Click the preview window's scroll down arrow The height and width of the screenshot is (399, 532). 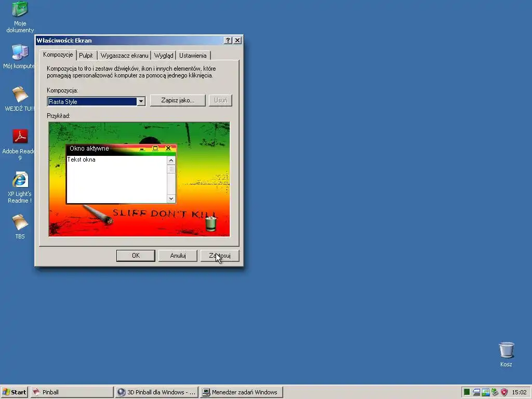[171, 198]
